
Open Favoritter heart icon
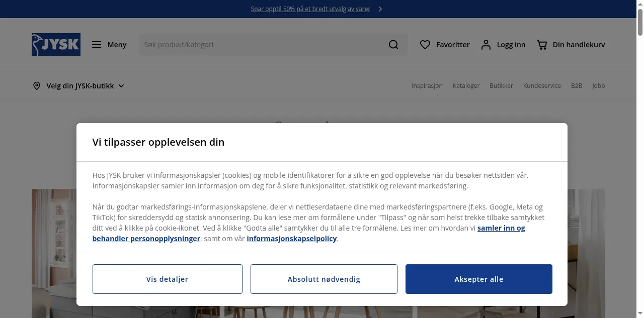(x=425, y=45)
